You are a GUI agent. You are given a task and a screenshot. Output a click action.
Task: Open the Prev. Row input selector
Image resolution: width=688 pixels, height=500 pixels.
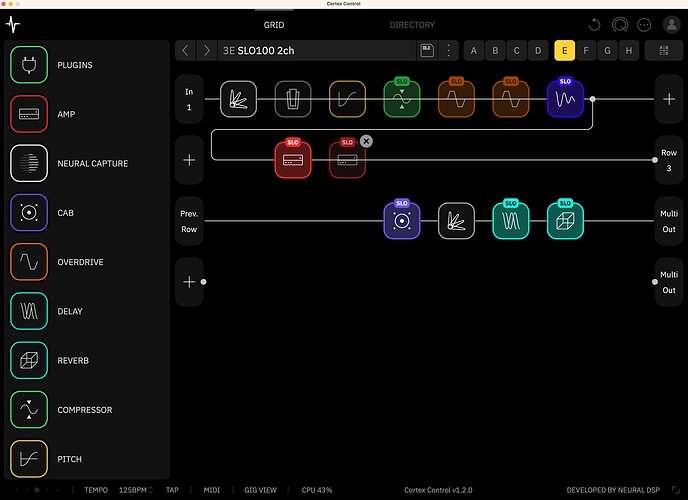click(x=189, y=221)
